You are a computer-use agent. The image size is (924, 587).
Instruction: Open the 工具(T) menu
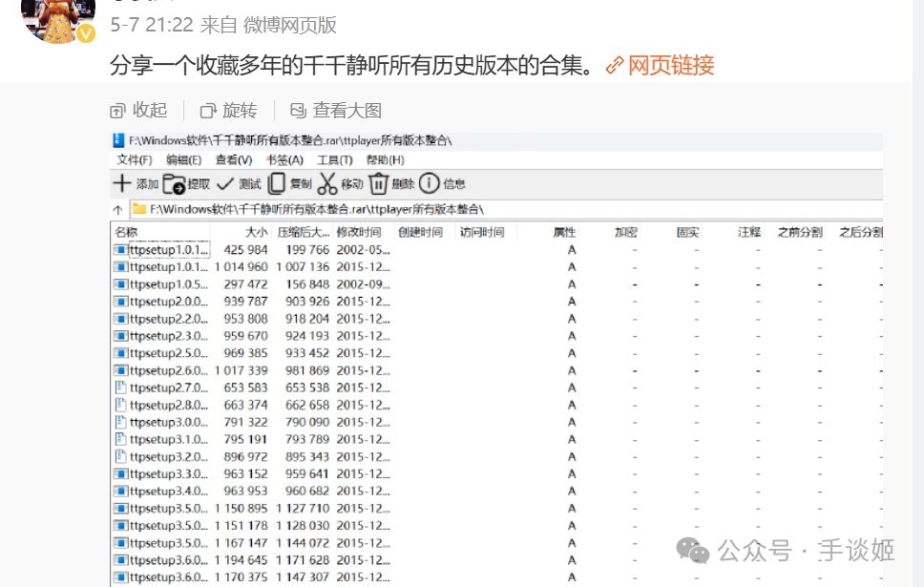(335, 160)
